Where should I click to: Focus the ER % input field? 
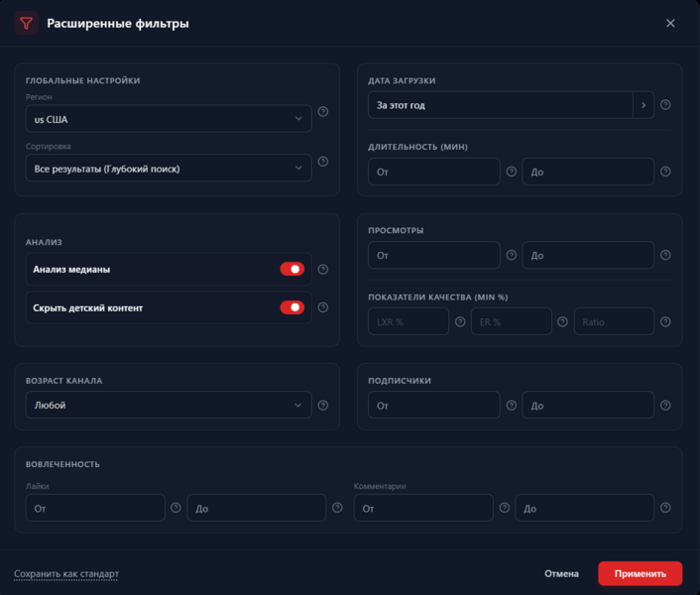coord(511,321)
